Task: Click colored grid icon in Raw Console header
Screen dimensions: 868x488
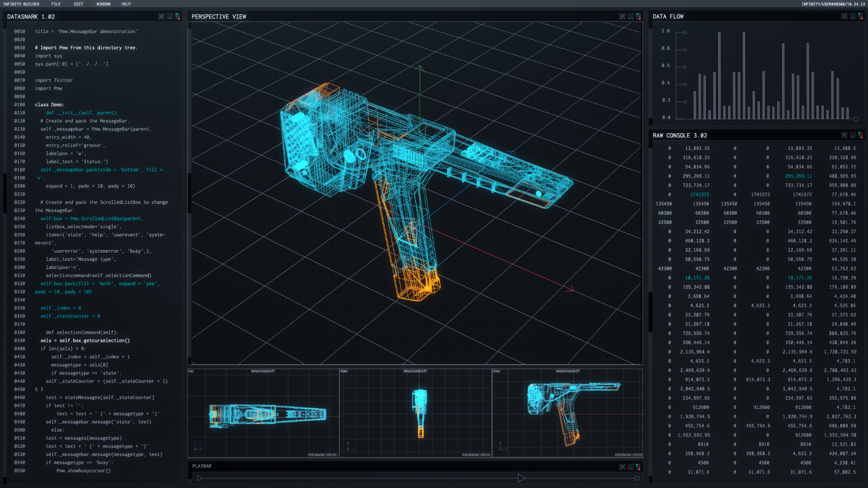Action: click(x=860, y=135)
